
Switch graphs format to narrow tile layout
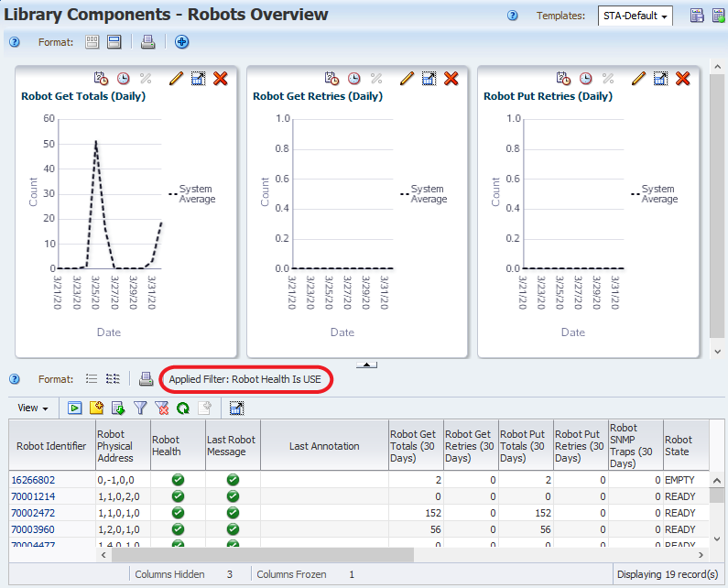(x=92, y=42)
